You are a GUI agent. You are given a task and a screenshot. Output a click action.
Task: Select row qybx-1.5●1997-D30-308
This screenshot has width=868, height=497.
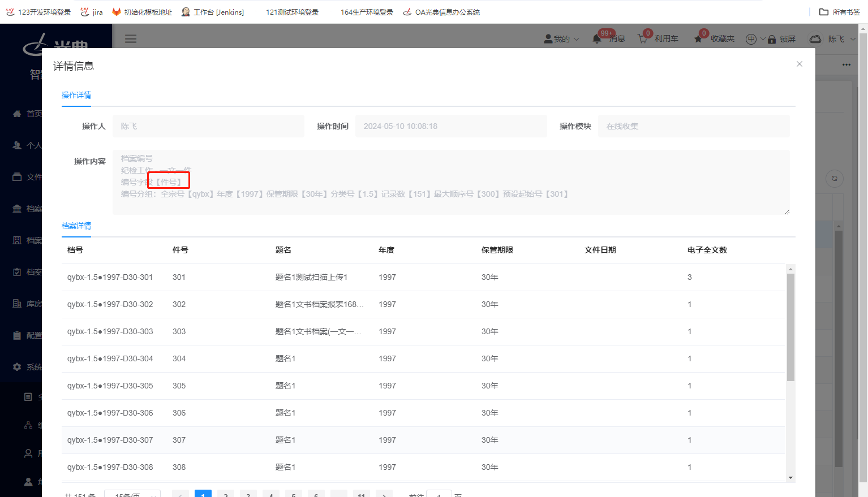click(x=423, y=467)
